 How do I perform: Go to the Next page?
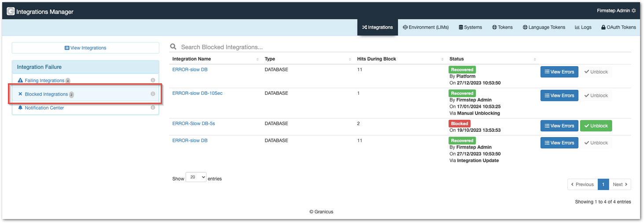(620, 185)
